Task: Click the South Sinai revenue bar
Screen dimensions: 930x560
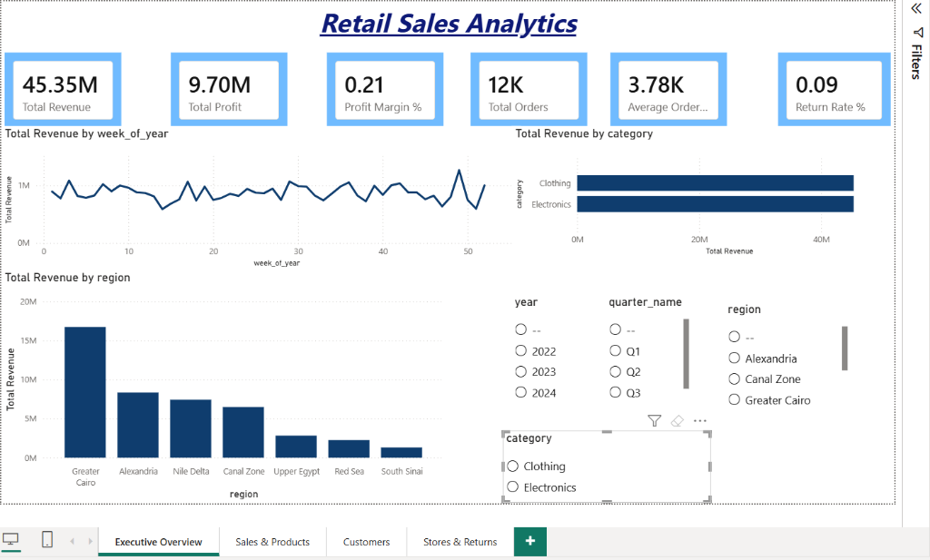Action: pyautogui.click(x=401, y=452)
